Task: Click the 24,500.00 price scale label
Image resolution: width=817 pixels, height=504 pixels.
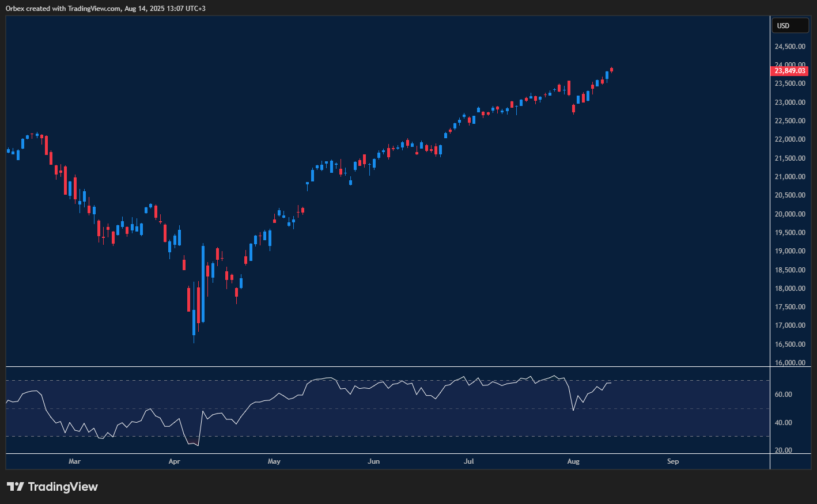Action: pyautogui.click(x=790, y=47)
